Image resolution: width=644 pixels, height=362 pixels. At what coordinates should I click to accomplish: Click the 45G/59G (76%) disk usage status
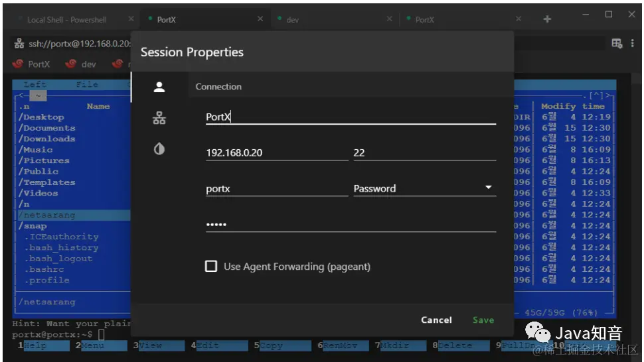point(561,312)
